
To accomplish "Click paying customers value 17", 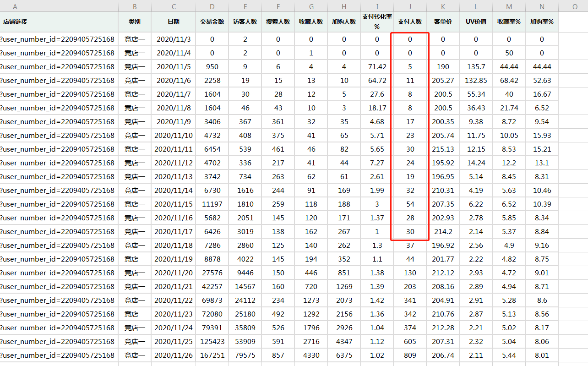I will coord(410,122).
